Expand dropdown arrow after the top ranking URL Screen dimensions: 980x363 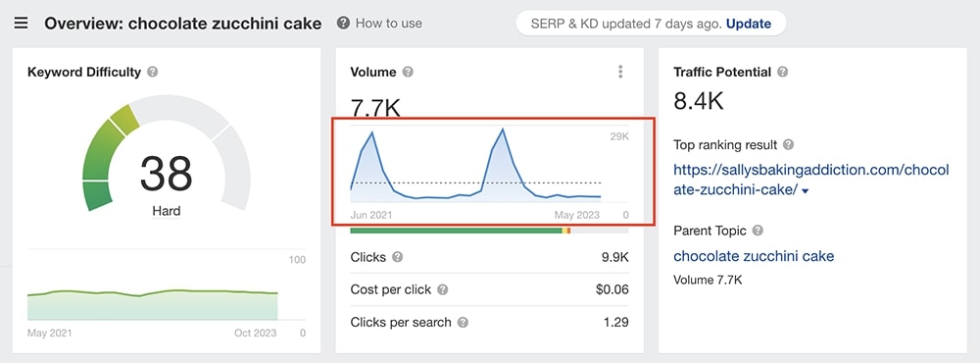(805, 191)
